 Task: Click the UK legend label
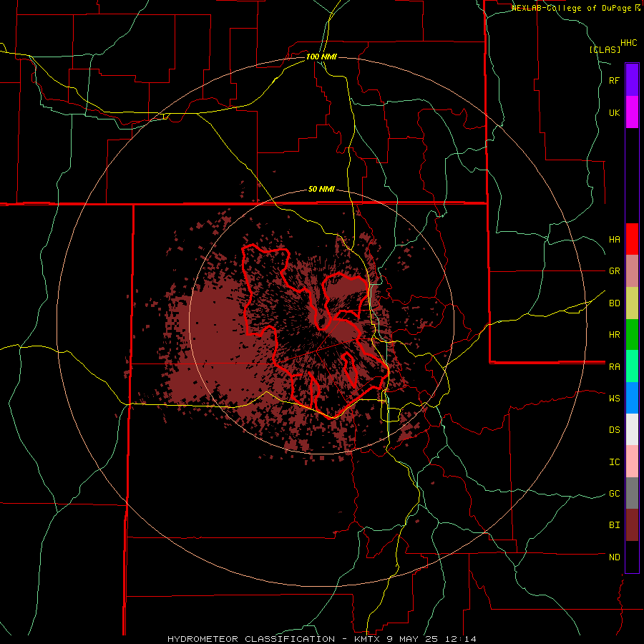(614, 112)
